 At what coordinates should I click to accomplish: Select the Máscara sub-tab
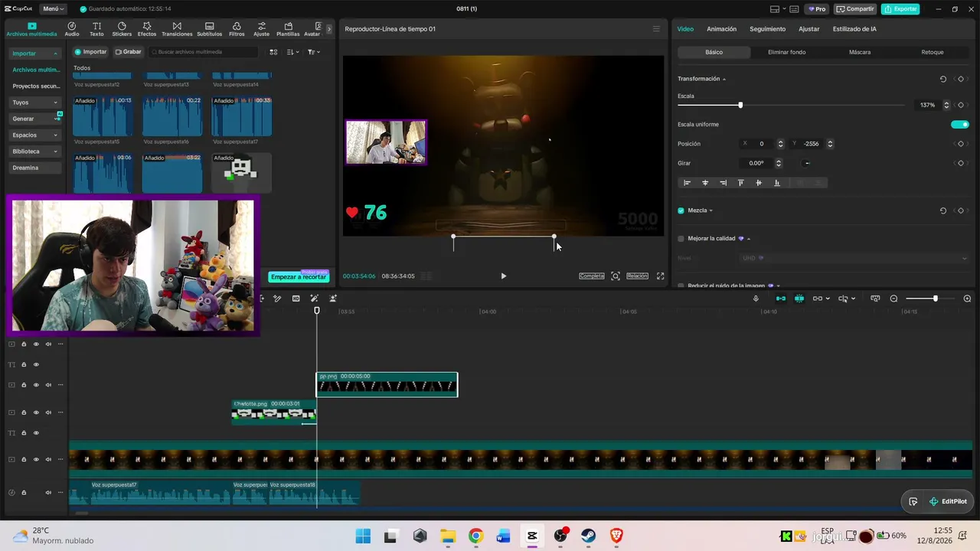pyautogui.click(x=859, y=52)
